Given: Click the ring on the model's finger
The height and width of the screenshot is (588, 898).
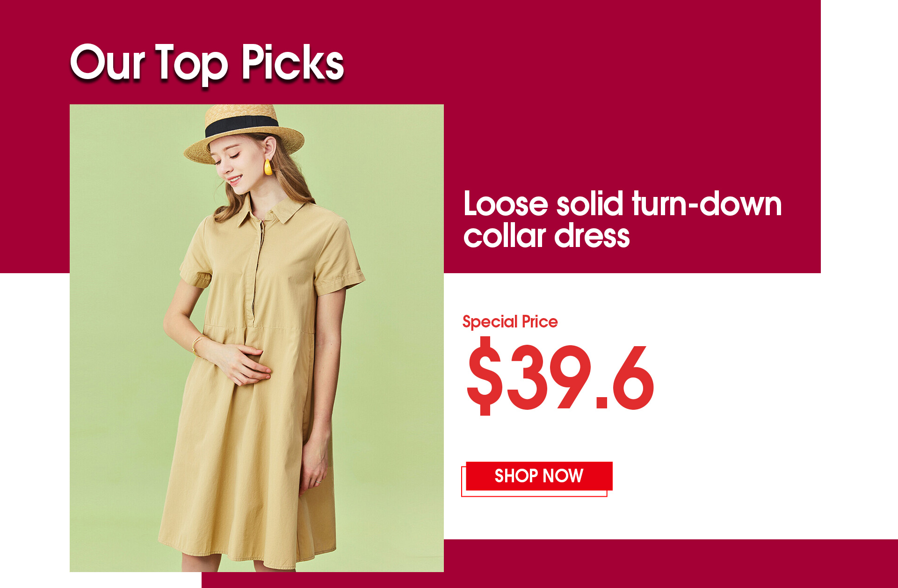Looking at the screenshot, I should point(318,481).
